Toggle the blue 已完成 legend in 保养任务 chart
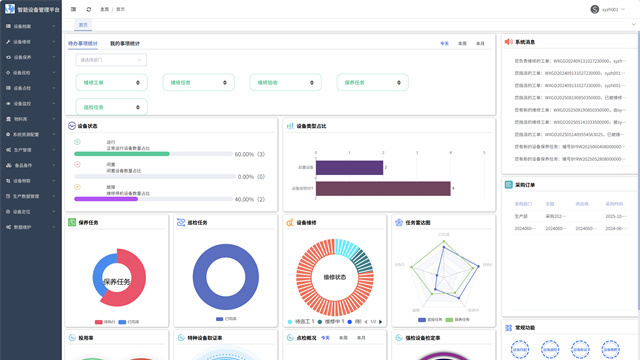Screen dimensions: 640x360 (129, 322)
